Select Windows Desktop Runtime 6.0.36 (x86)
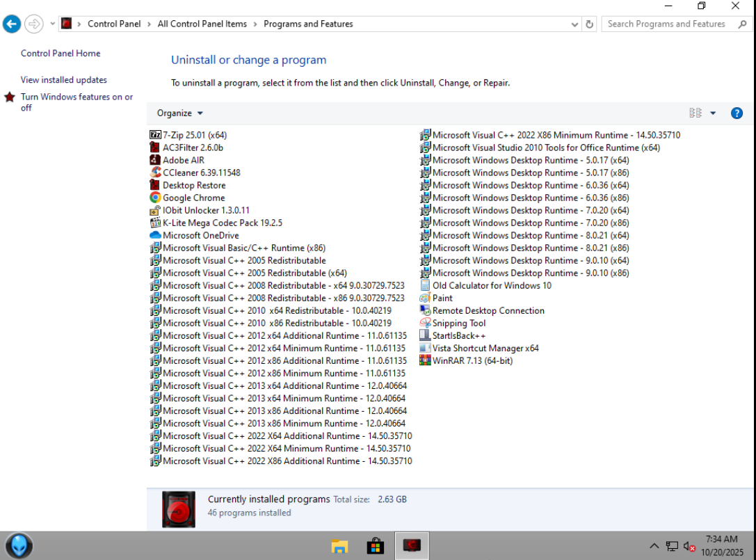 point(525,198)
